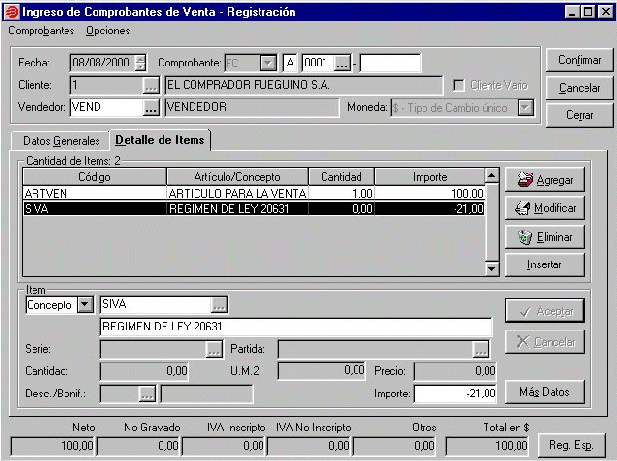Image resolution: width=617 pixels, height=461 pixels.
Task: Expand the Moneda currency dropdown
Action: pos(526,106)
